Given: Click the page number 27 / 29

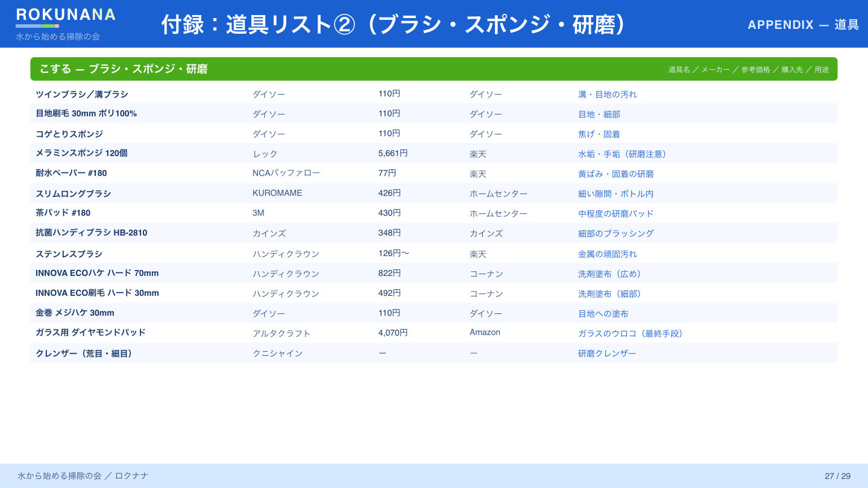Looking at the screenshot, I should (837, 476).
